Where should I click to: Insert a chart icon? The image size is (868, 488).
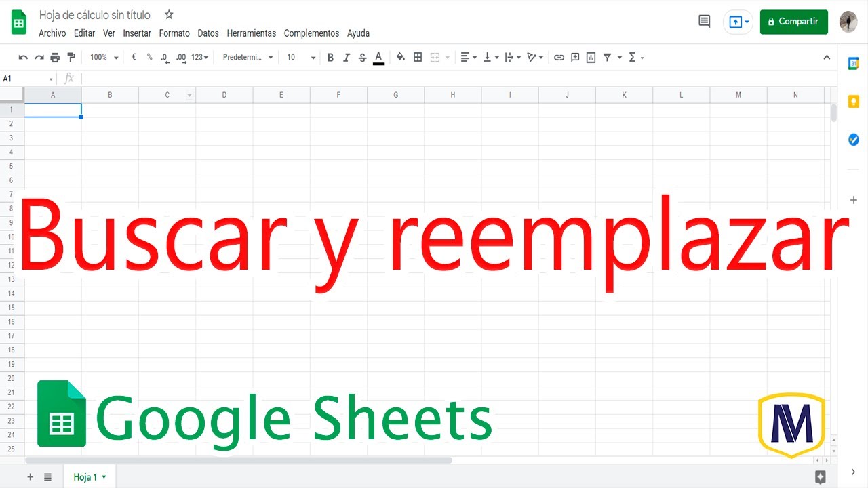click(591, 58)
